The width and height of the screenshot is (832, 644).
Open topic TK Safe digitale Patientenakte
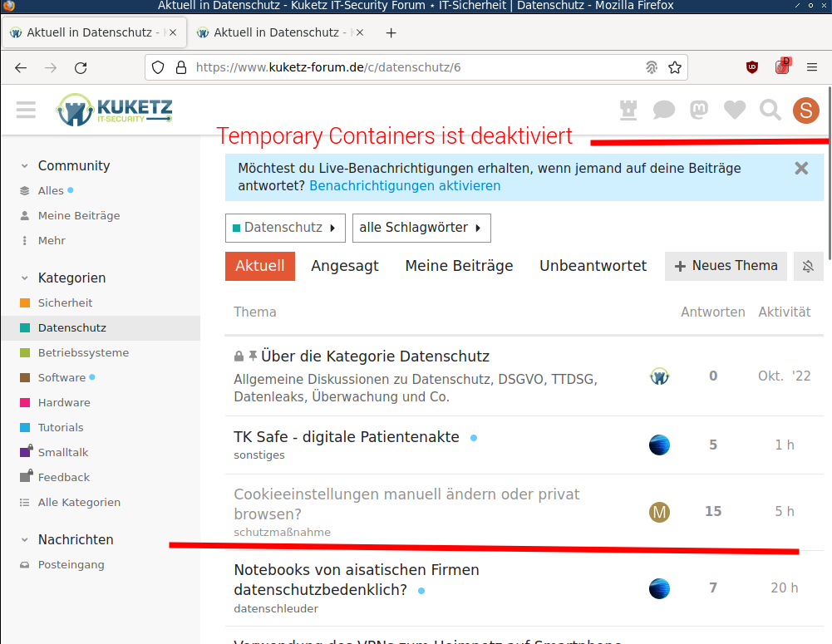tap(347, 437)
